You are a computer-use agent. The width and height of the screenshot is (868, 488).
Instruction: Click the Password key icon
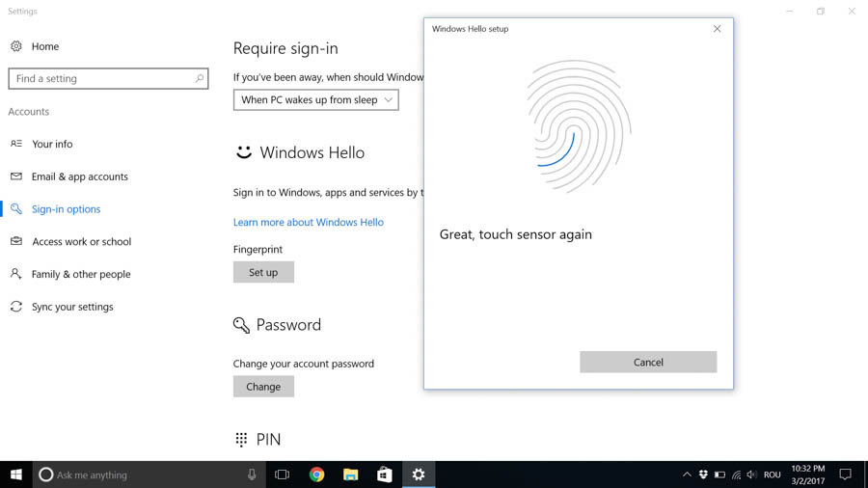(241, 325)
